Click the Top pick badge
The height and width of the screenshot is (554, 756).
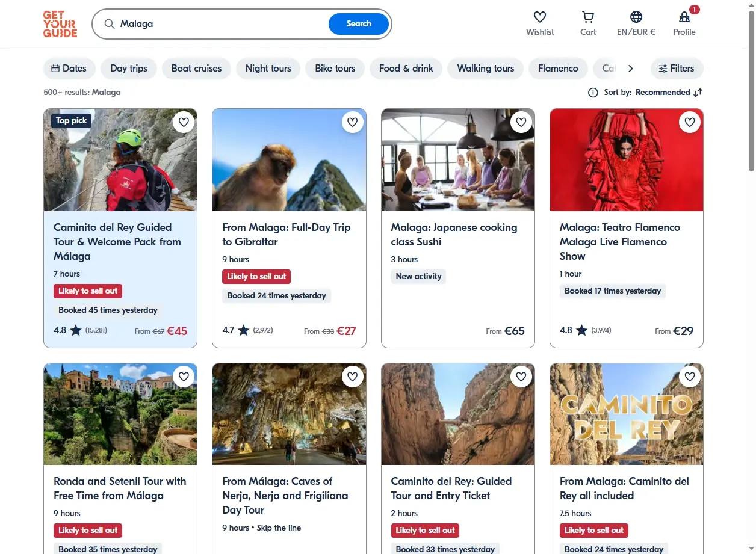click(x=71, y=121)
